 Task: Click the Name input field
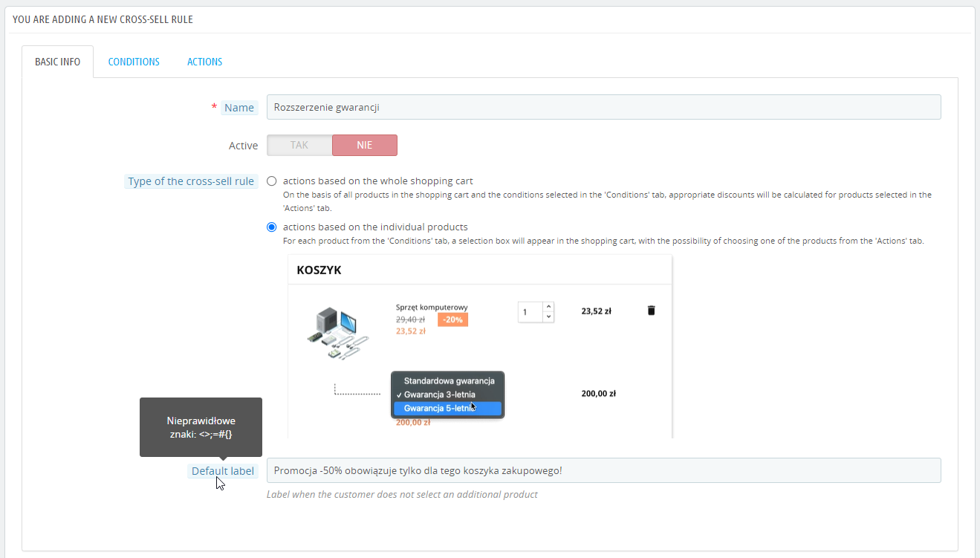[603, 107]
